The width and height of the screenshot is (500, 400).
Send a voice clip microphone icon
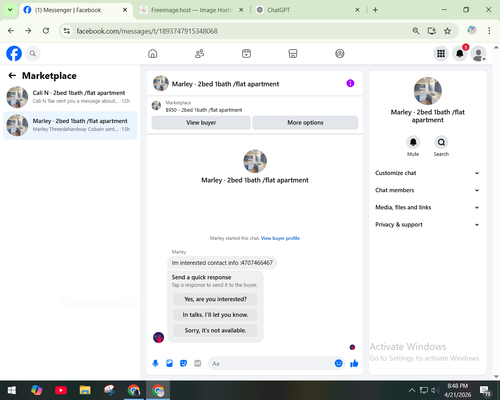point(155,363)
